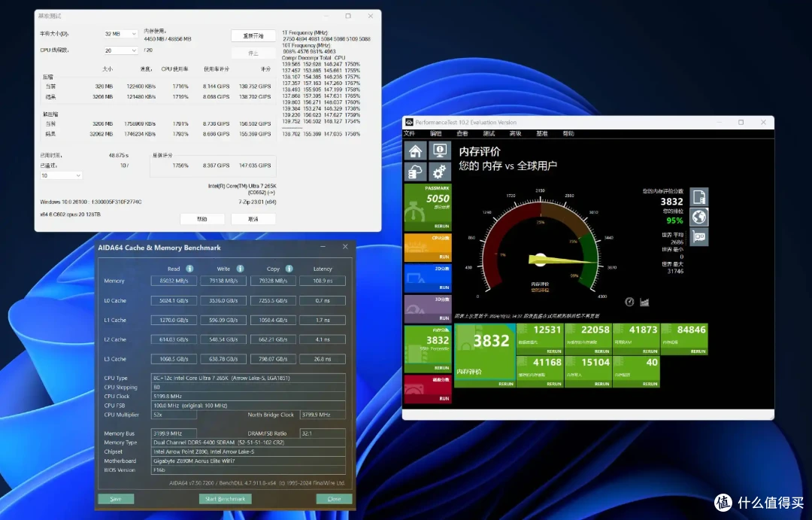The width and height of the screenshot is (812, 520).
Task: Select the red disk score tile
Action: (x=428, y=389)
